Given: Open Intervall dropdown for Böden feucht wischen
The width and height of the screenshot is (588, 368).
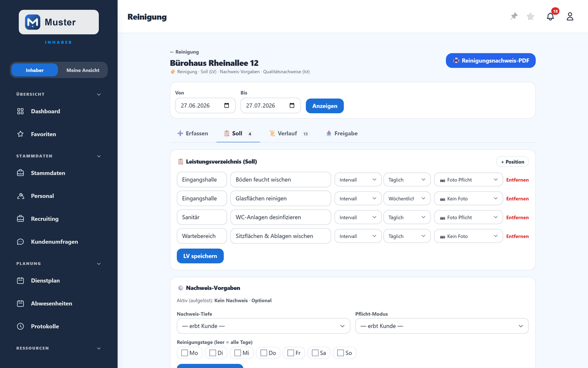Looking at the screenshot, I should click(x=358, y=180).
